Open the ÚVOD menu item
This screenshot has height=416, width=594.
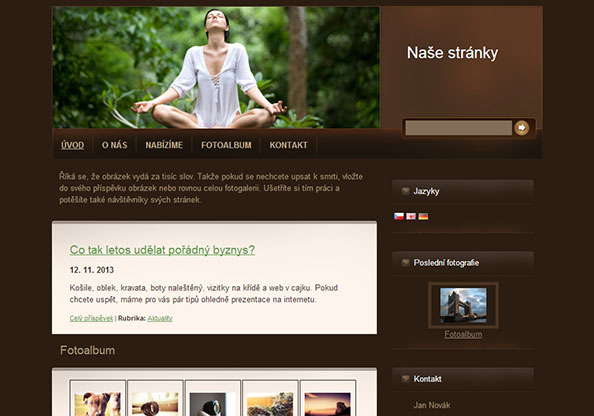click(x=72, y=145)
